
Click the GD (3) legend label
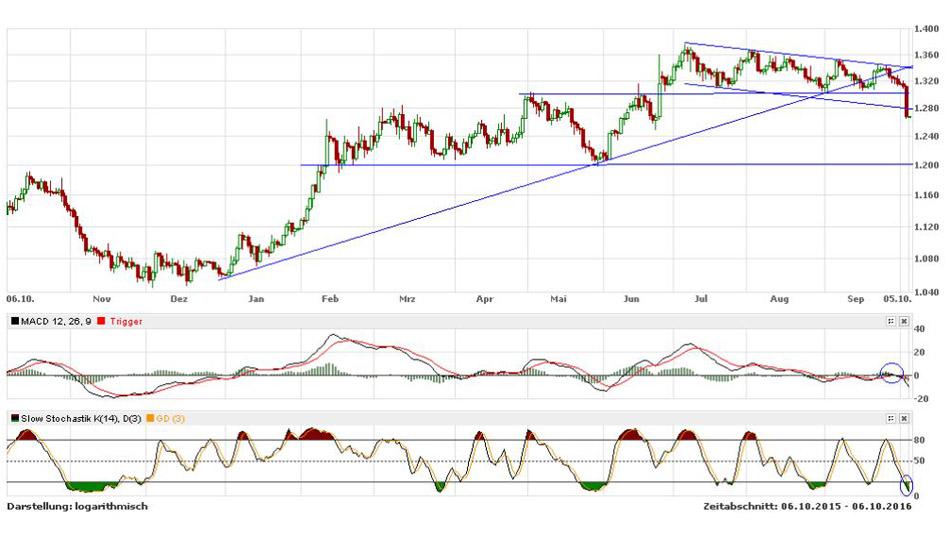tap(172, 418)
